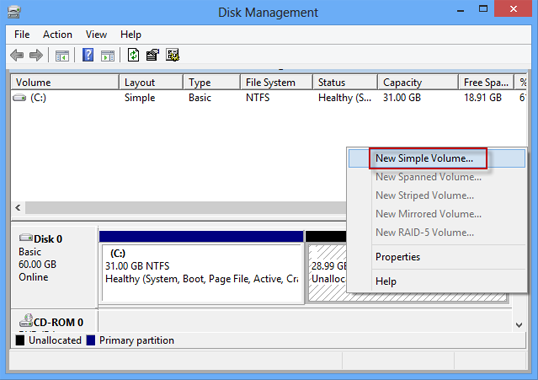This screenshot has width=538, height=380.
Task: Sort by the Layout column header
Action: pos(151,82)
